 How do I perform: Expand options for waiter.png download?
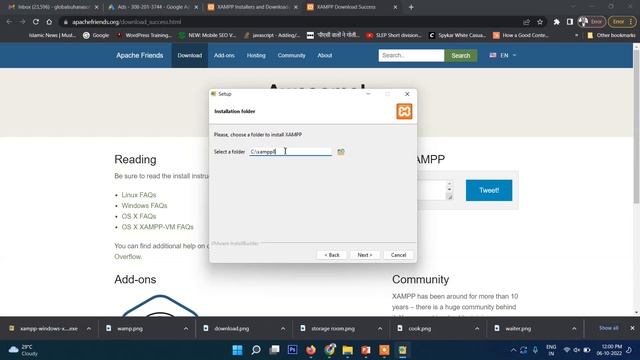[574, 329]
